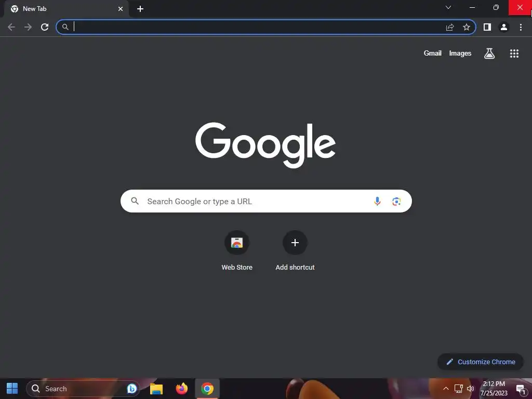Image resolution: width=532 pixels, height=399 pixels.
Task: Search by image with Lens icon
Action: 396,201
